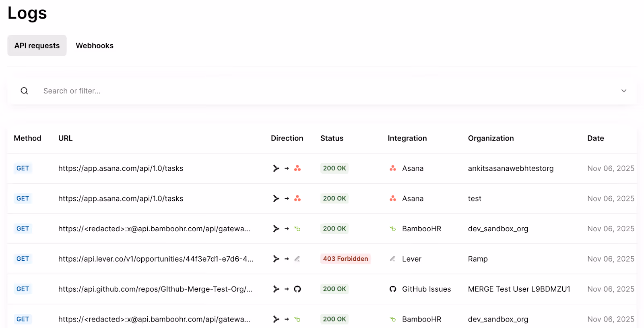Click the Integration column header
Screen dimensions: 644x328
pyautogui.click(x=407, y=138)
